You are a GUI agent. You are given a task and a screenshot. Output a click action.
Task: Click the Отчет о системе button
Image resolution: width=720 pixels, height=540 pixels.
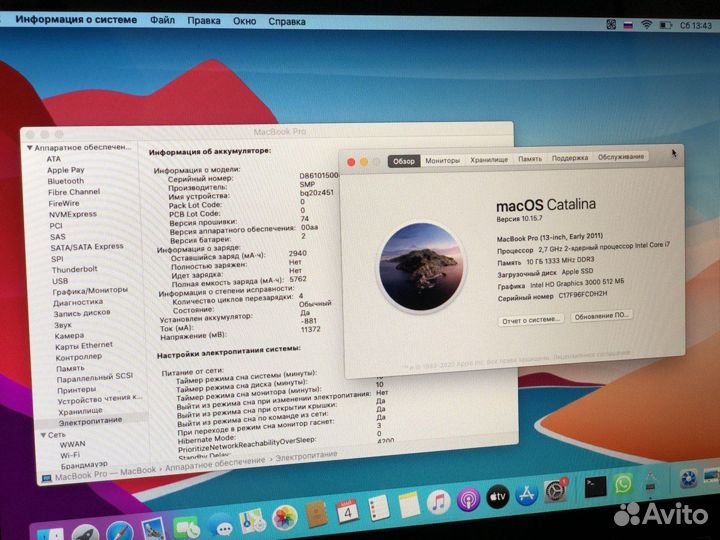(531, 320)
